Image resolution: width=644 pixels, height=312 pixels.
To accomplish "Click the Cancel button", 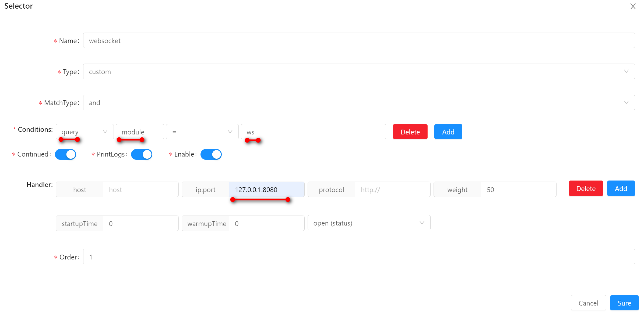I will [588, 303].
